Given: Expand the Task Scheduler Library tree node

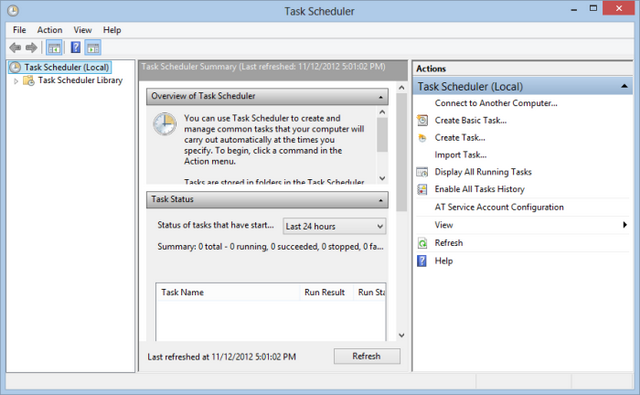Looking at the screenshot, I should pos(16,81).
